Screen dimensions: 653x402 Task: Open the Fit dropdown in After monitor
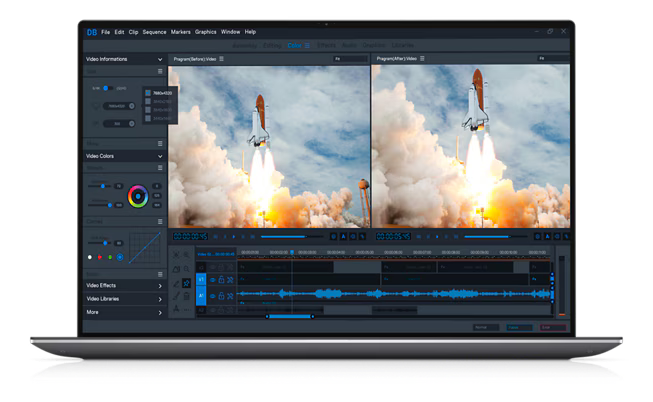click(553, 58)
